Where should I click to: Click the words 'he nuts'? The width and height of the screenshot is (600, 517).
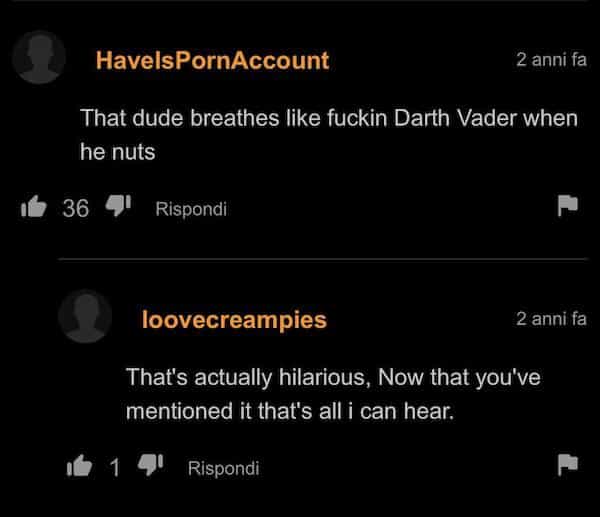117,152
